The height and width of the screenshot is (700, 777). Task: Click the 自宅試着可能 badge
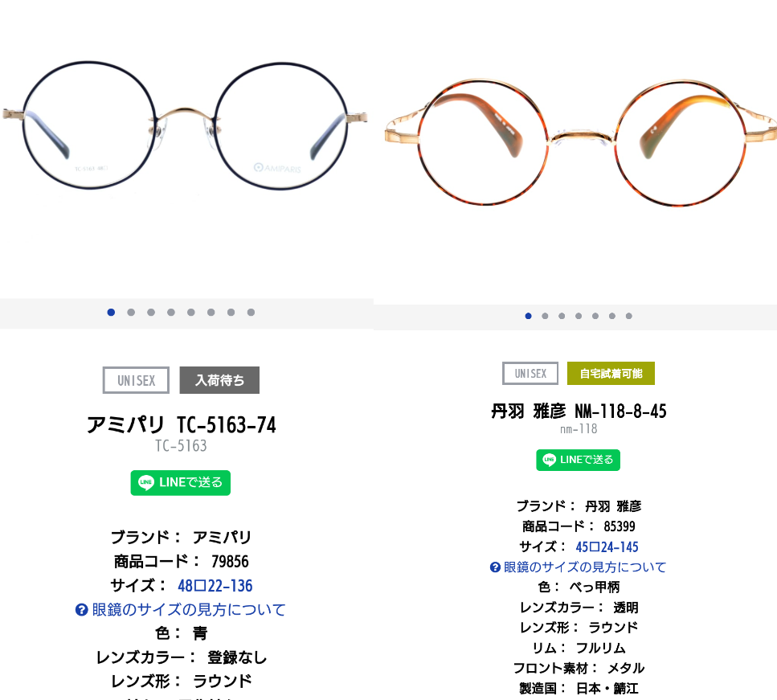click(x=611, y=373)
